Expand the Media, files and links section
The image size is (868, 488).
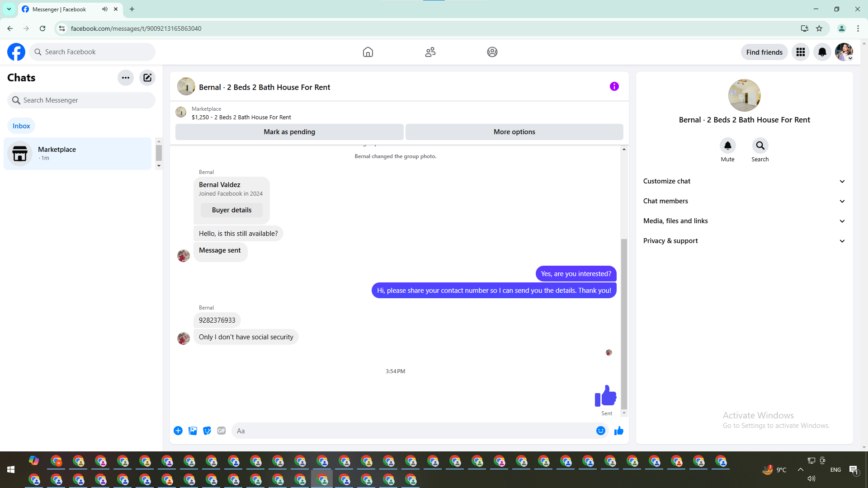point(744,221)
